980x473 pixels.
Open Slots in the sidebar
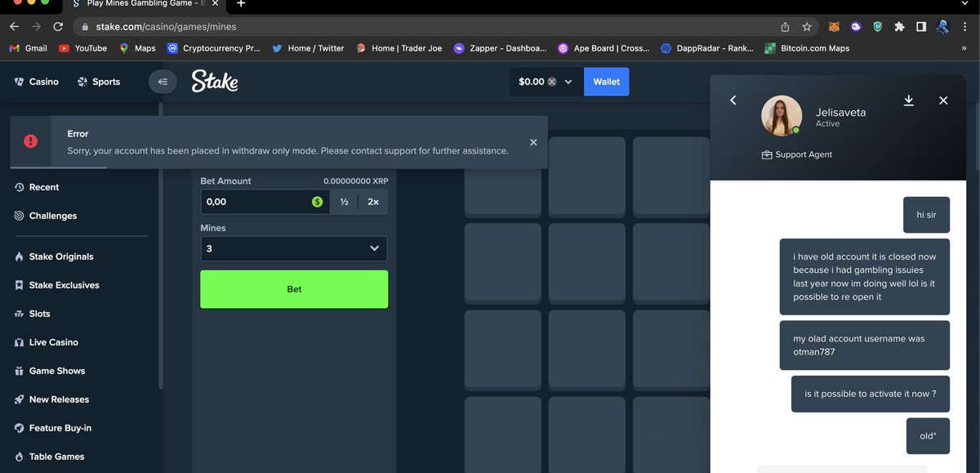(x=32, y=314)
